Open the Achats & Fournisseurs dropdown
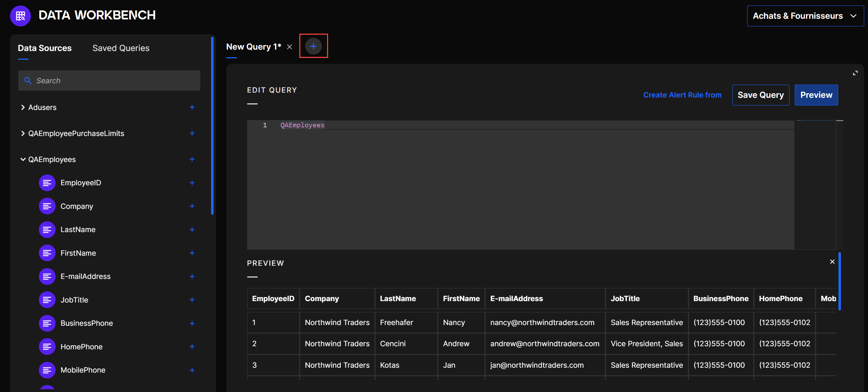 [805, 16]
